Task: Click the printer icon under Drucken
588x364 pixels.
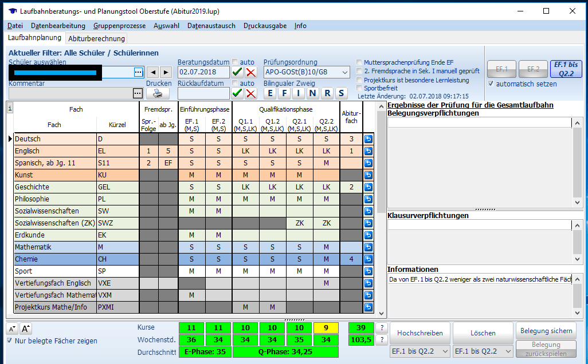Action: pos(158,93)
